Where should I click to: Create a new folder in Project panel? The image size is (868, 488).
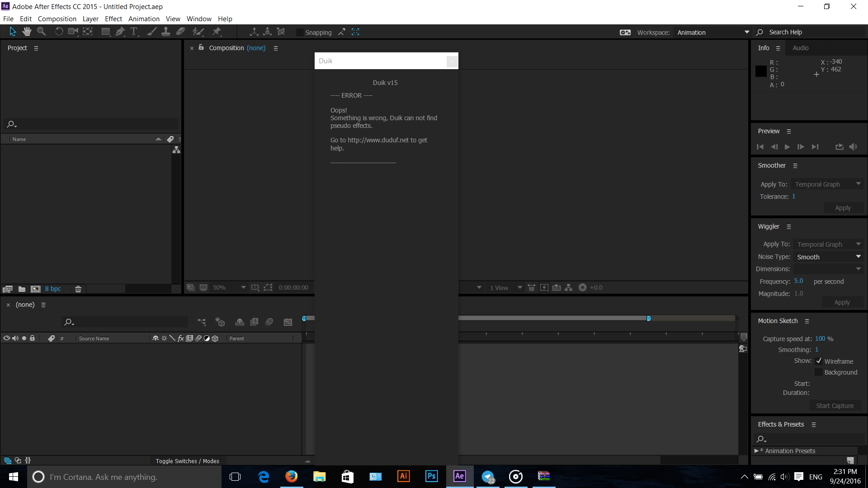[22, 289]
